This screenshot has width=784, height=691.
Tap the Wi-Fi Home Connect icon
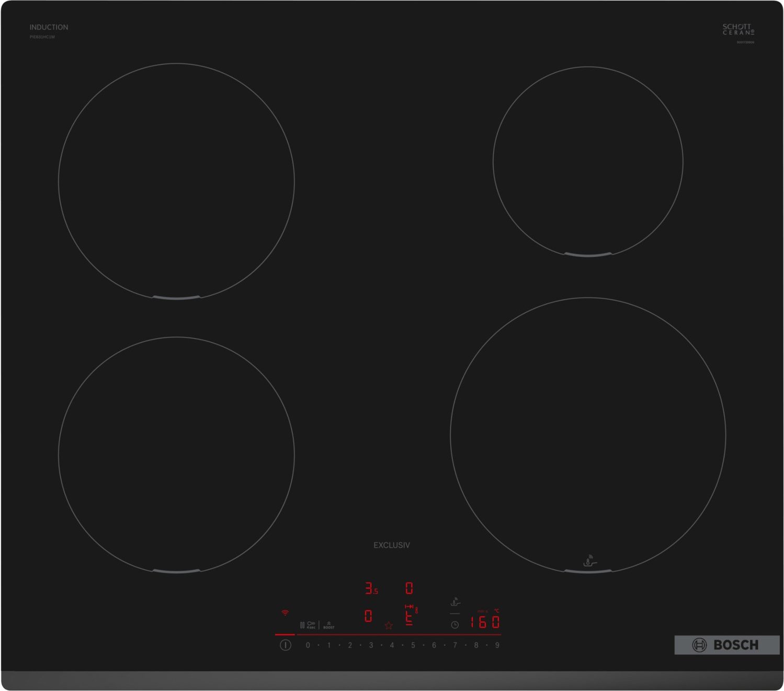click(x=285, y=613)
